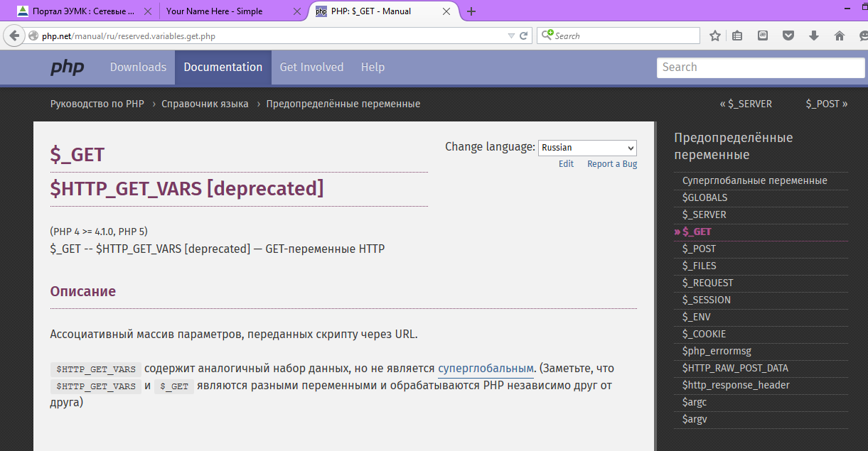Open $HTTP_RAW_POST_DATA in sidebar
The height and width of the screenshot is (451, 868).
735,368
